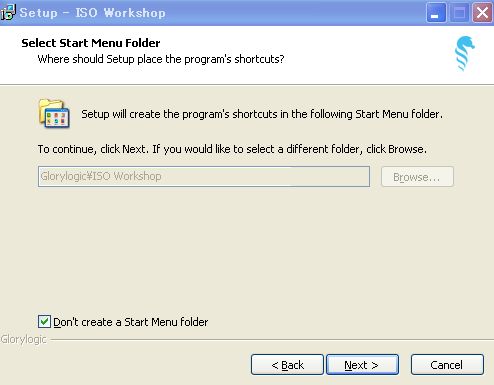Click the 'Where should Setup place' subtitle text
This screenshot has width=494, height=385.
161,59
